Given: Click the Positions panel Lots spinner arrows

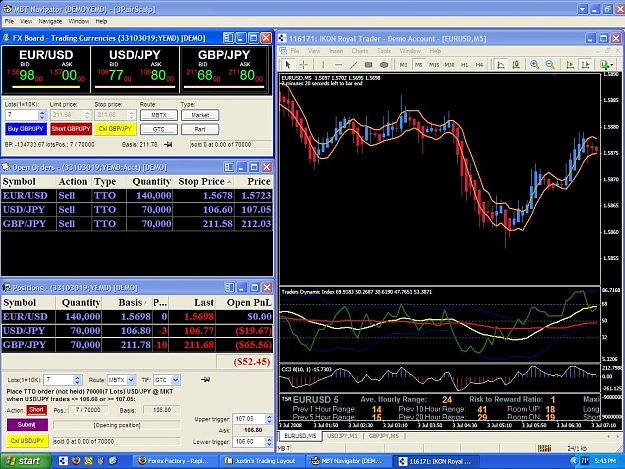Looking at the screenshot, I should (78, 380).
